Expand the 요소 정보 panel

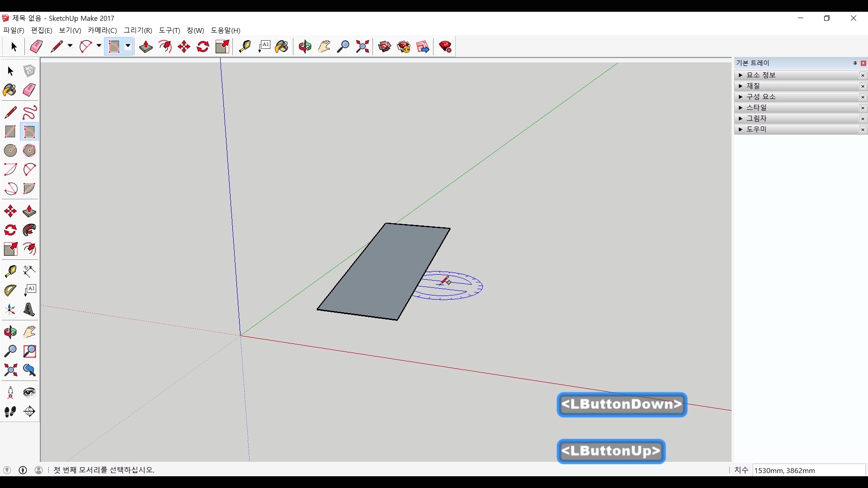tap(741, 75)
